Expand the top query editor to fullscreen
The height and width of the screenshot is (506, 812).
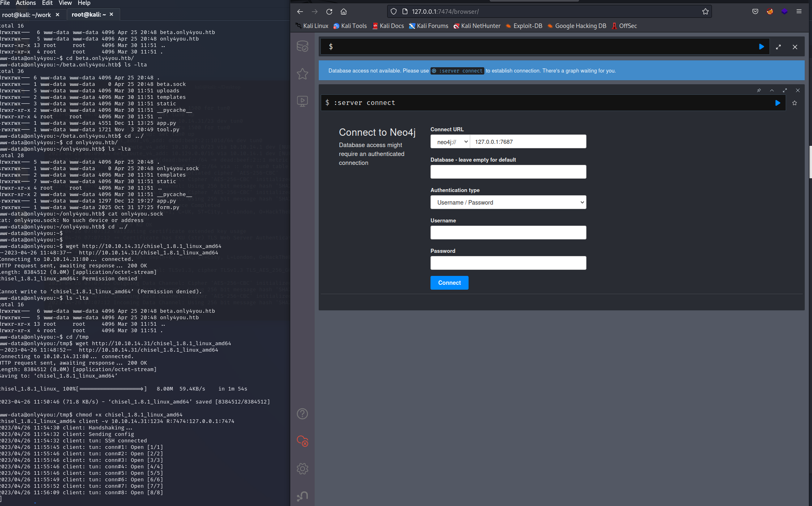(x=778, y=47)
